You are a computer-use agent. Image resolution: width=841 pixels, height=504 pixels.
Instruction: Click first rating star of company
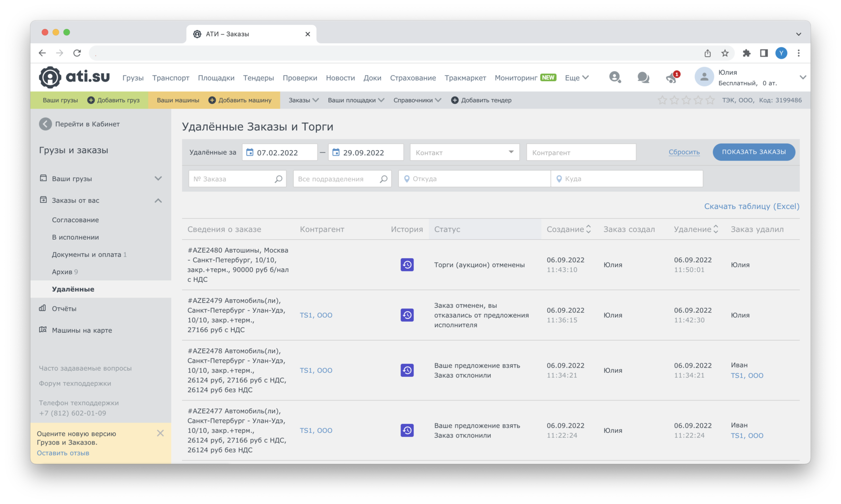[662, 100]
